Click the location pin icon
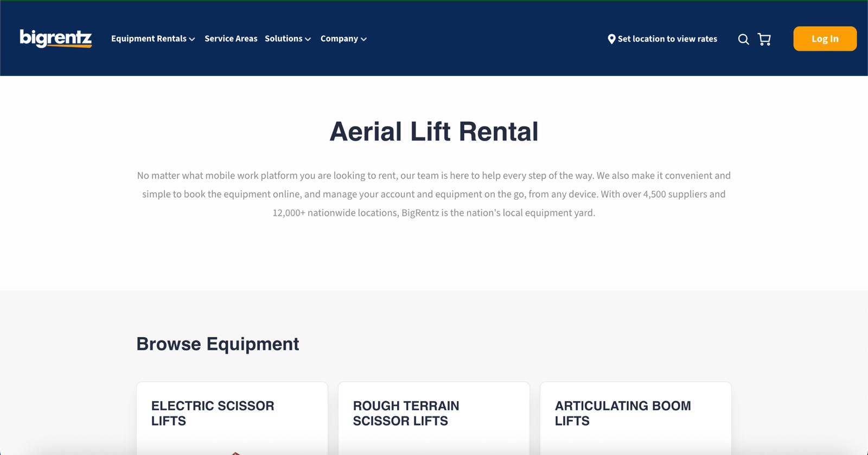Viewport: 868px width, 455px height. pyautogui.click(x=611, y=39)
